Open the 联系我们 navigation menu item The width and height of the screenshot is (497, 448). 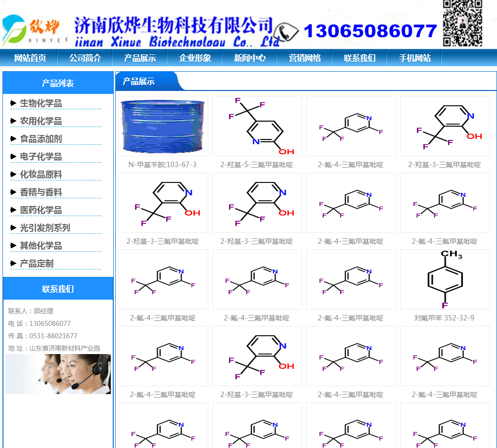click(360, 58)
